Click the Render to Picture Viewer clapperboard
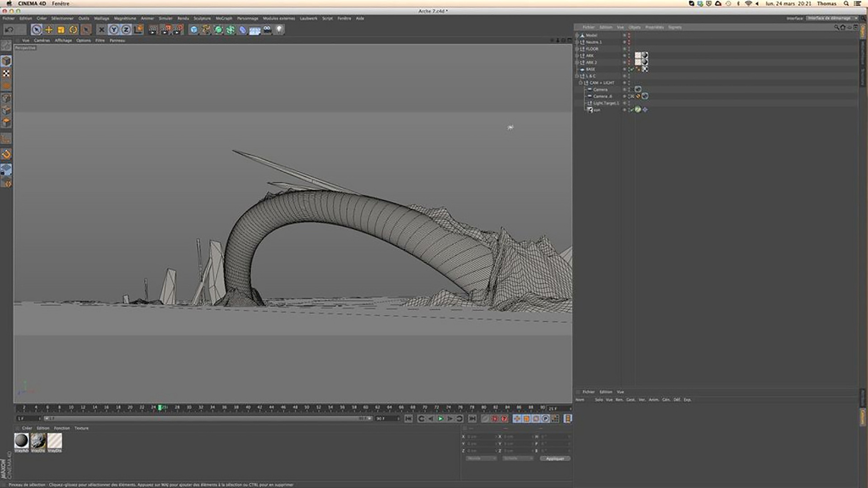This screenshot has width=868, height=488. coord(165,30)
